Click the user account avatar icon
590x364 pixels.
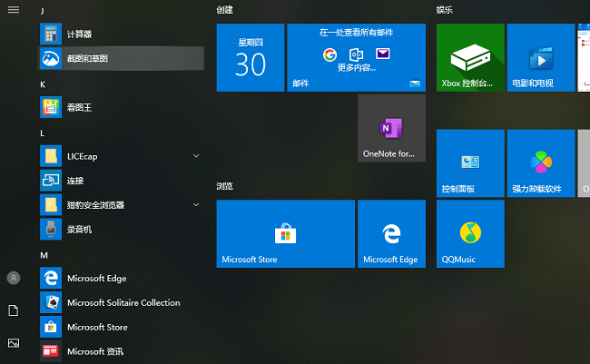[14, 278]
